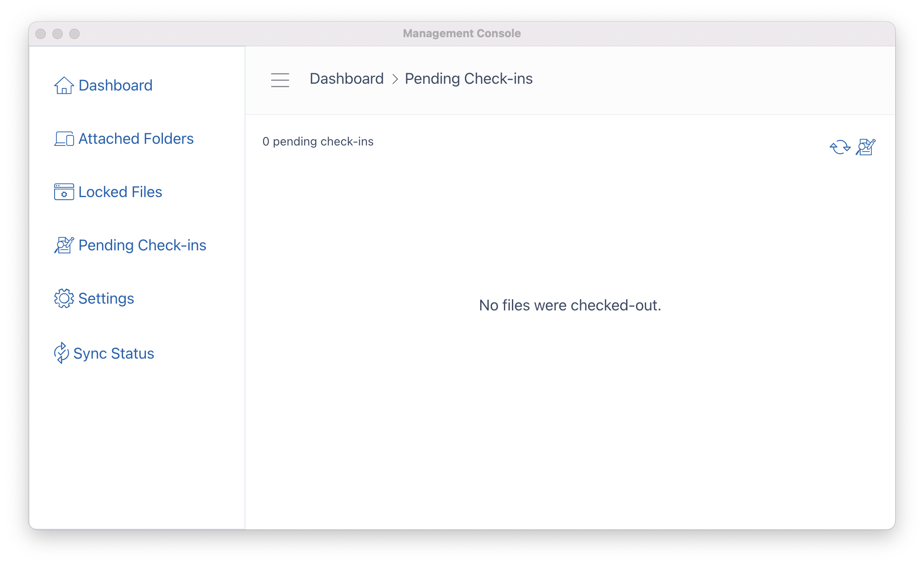View Sync Status page
The width and height of the screenshot is (924, 565).
point(114,354)
